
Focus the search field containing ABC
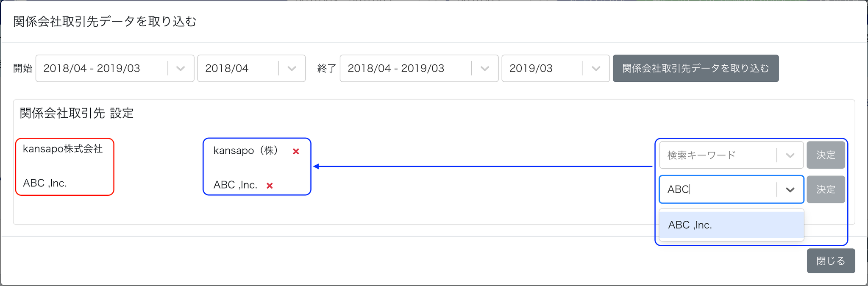(718, 189)
